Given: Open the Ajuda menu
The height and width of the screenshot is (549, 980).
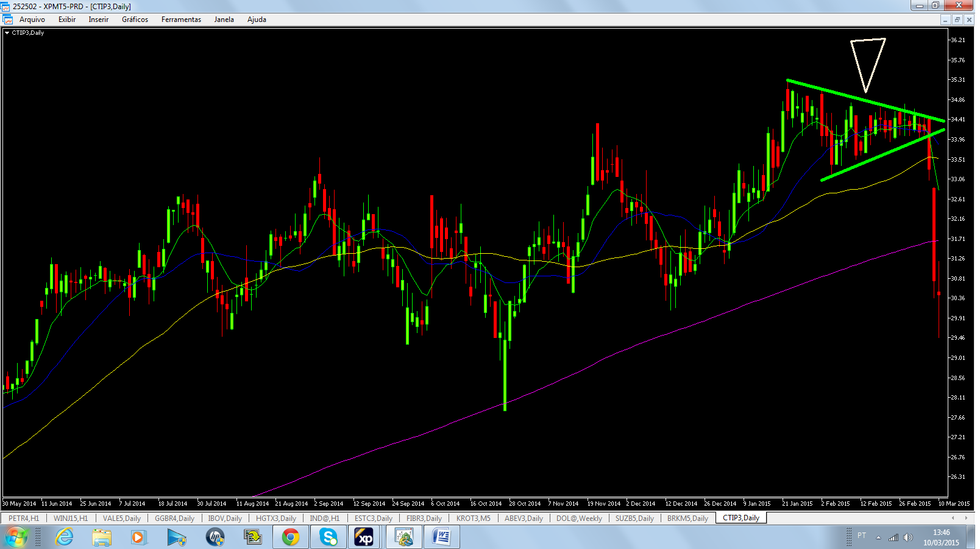Looking at the screenshot, I should click(257, 20).
